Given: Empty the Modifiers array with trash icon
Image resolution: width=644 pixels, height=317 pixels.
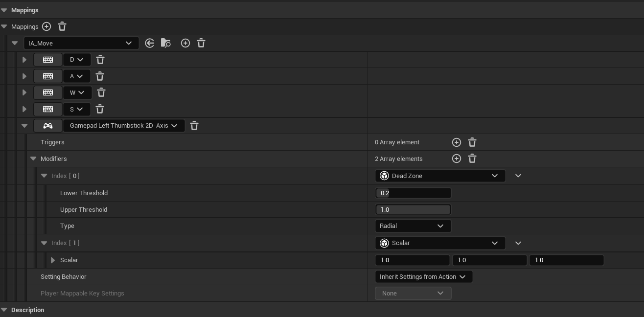Looking at the screenshot, I should click(x=472, y=158).
